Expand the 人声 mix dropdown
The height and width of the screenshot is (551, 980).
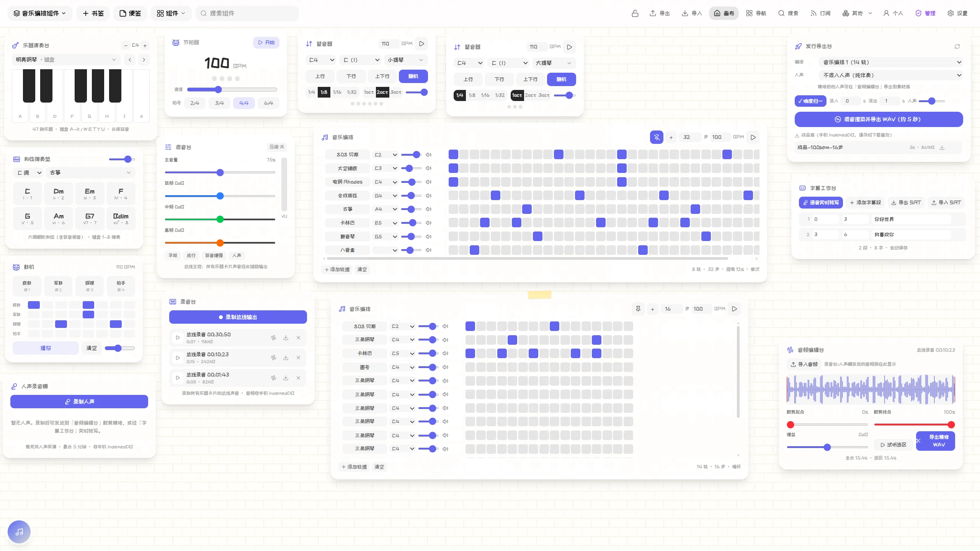click(x=891, y=75)
